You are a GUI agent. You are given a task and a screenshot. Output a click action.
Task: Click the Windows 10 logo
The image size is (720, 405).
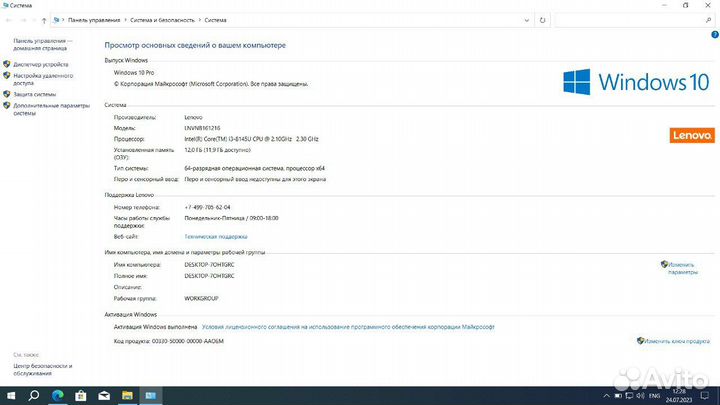pos(636,82)
